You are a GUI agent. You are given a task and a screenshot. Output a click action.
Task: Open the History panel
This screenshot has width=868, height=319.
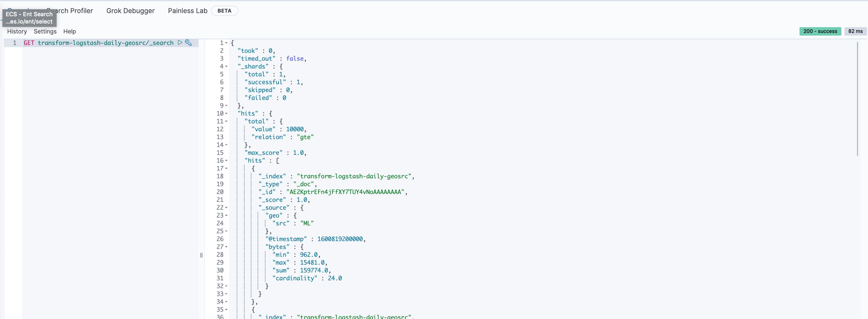tap(17, 31)
